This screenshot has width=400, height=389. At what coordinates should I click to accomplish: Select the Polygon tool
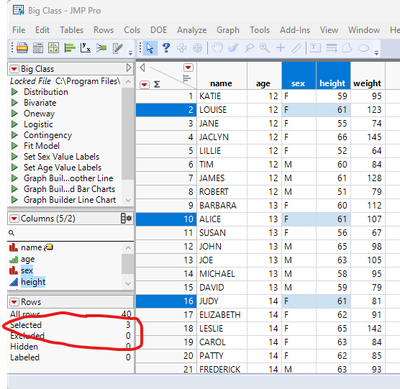pyautogui.click(x=347, y=48)
